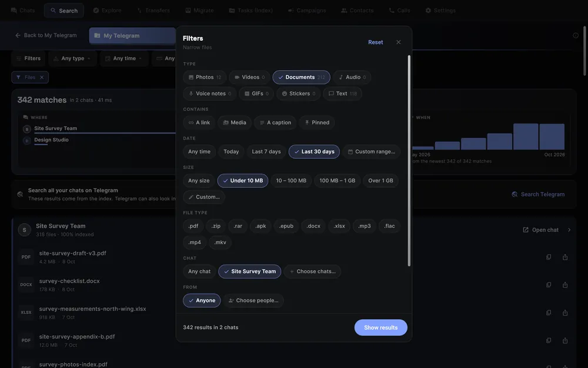
Task: Toggle the Videos type filter
Action: point(249,77)
